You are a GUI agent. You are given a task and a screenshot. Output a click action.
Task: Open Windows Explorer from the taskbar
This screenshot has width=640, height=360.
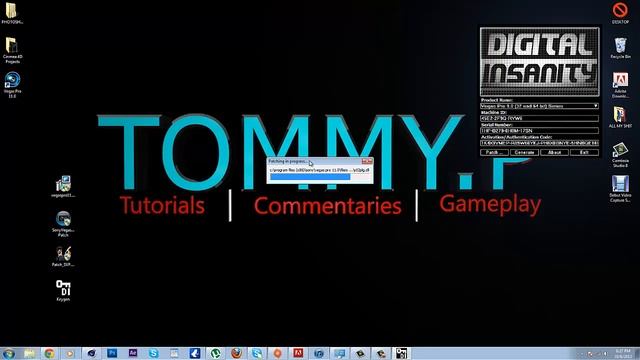(29, 353)
